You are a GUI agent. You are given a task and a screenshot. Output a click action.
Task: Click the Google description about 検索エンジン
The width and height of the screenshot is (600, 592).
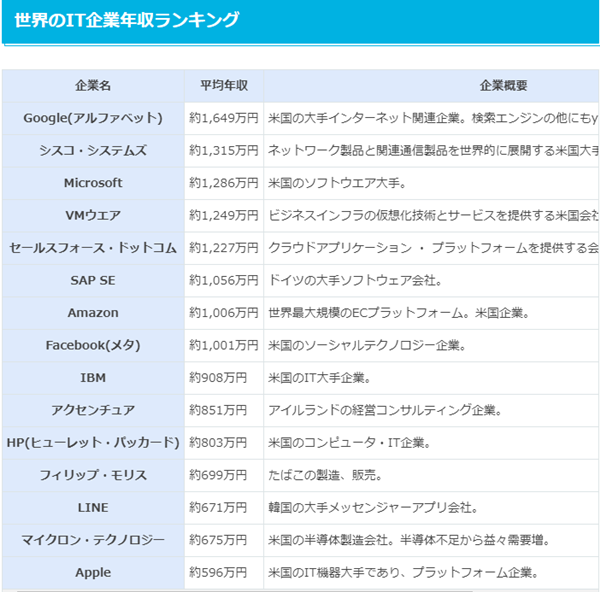[x=433, y=118]
